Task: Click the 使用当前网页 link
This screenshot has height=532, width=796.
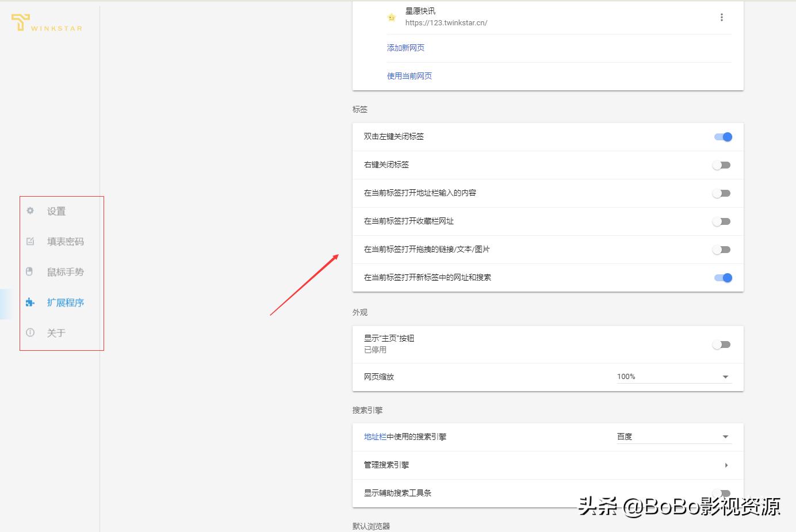Action: (x=409, y=75)
